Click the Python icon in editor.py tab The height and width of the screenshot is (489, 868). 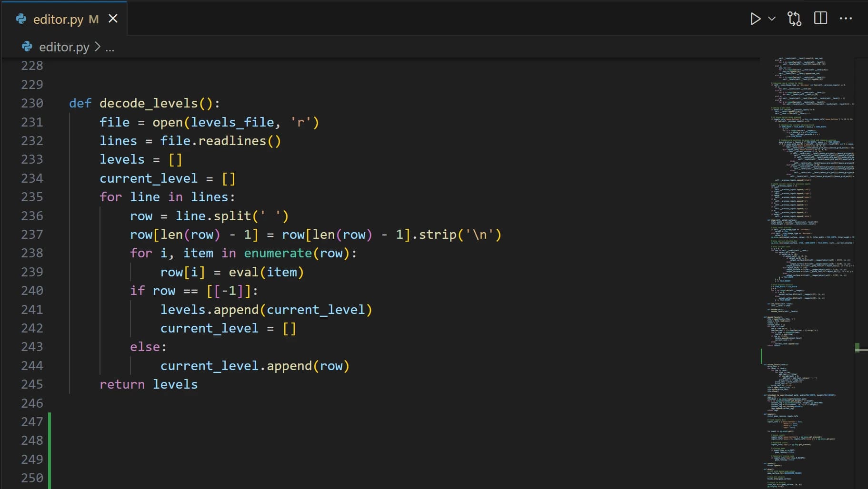21,19
